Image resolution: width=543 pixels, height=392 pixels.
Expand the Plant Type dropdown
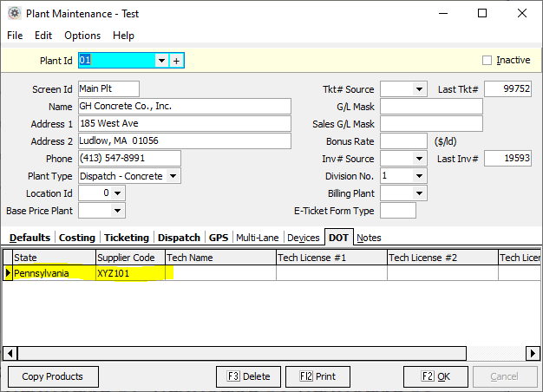(173, 176)
